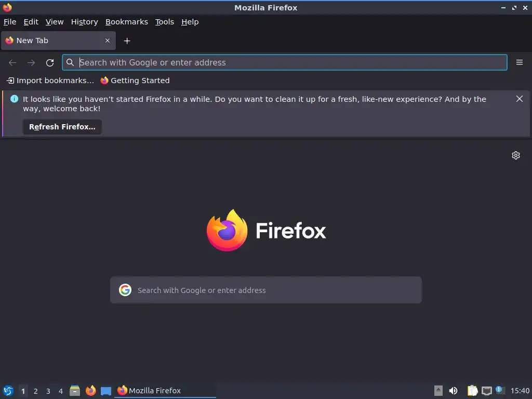Screen dimensions: 532x399
Task: Minimize the Firefox window
Action: coord(503,7)
